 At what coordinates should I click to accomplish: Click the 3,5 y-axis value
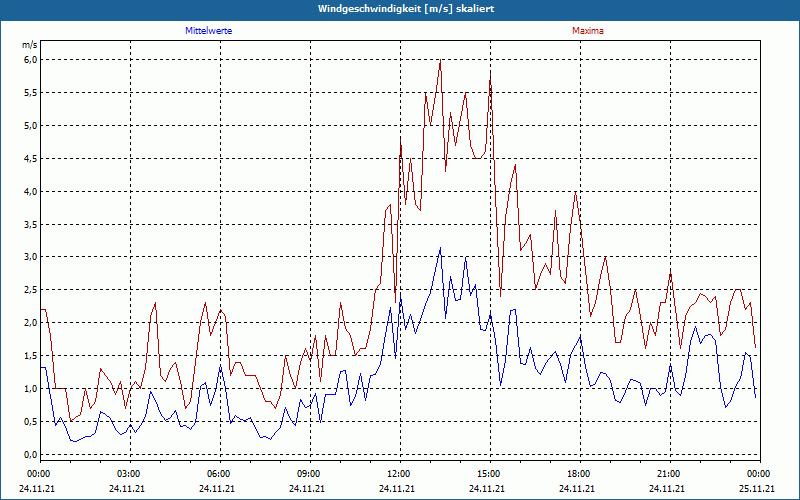coord(31,224)
